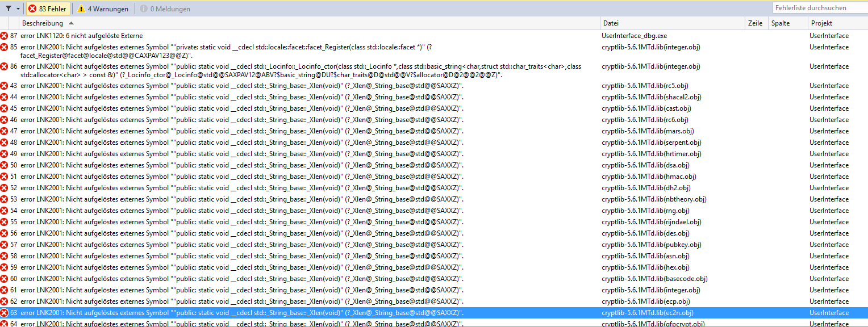Viewport: 868px width, 327px height.
Task: Select the file cell cryptlib-5.6.1MTd.lib(shacal2.obj)
Action: click(652, 97)
